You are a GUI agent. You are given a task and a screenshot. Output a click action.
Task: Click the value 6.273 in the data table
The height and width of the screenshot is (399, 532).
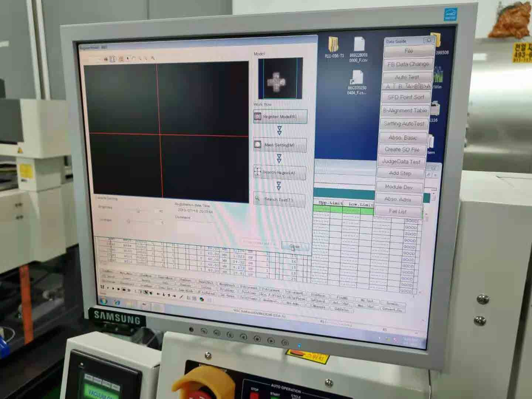coord(239,267)
